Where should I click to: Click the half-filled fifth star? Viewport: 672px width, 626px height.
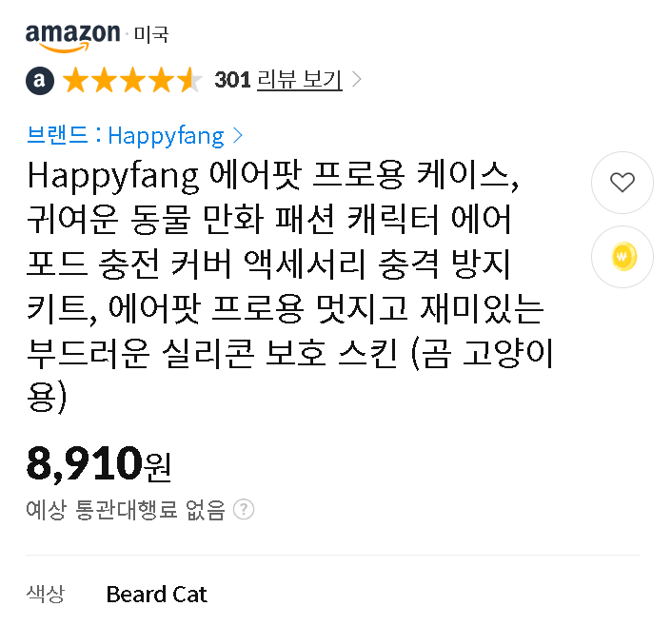tap(189, 80)
